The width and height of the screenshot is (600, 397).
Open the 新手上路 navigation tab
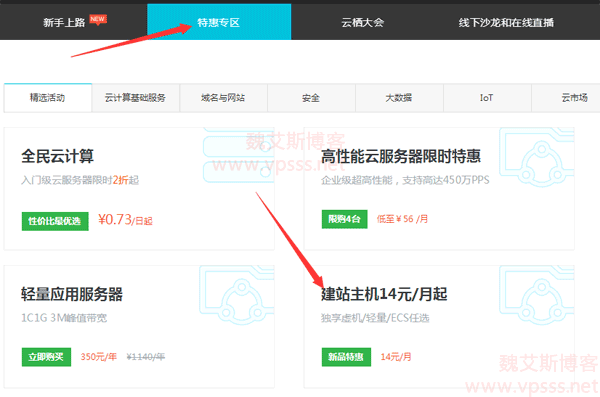[x=64, y=23]
